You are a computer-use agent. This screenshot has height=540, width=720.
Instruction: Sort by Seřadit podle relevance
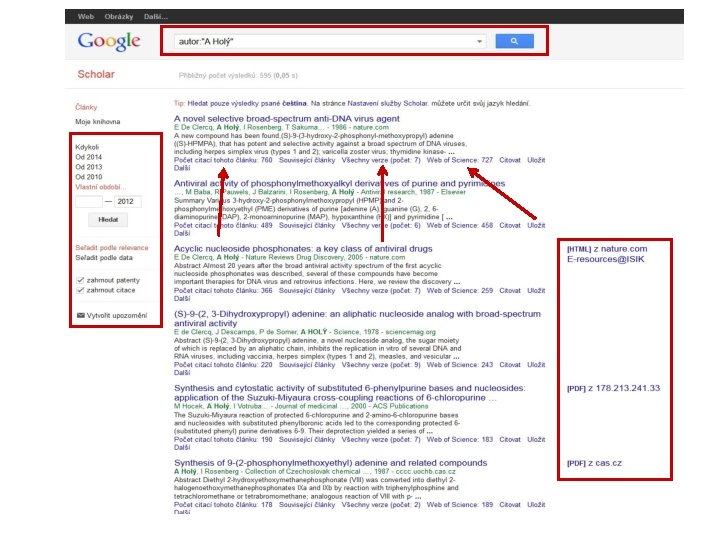coord(112,248)
